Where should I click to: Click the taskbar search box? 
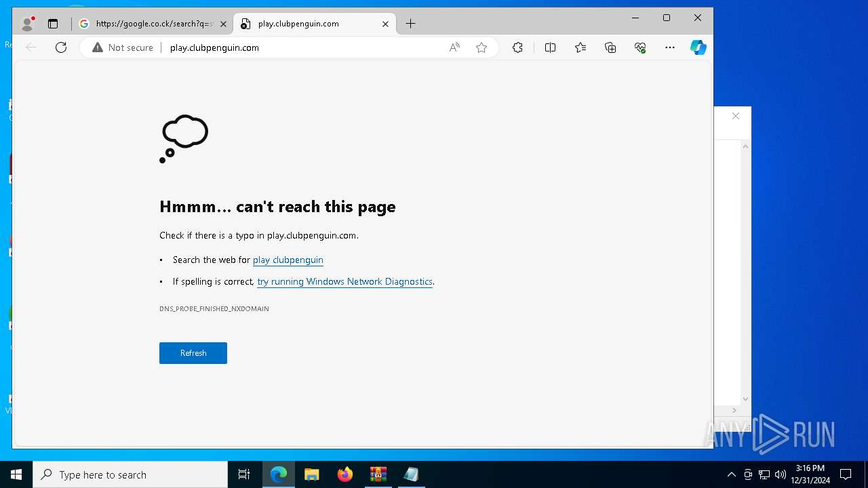[x=130, y=474]
